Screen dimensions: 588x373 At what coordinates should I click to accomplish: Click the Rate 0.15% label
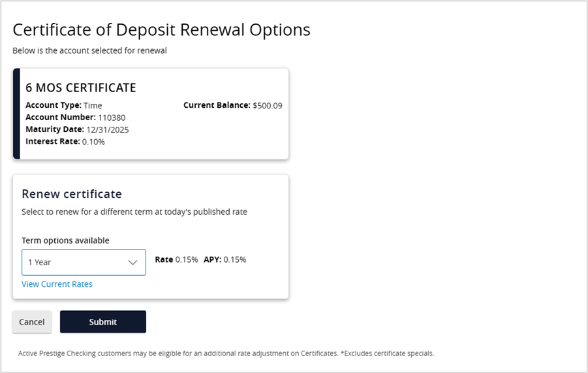click(x=176, y=259)
